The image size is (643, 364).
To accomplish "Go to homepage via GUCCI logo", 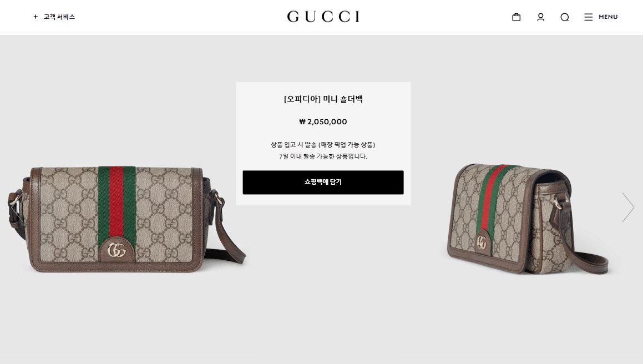I will (323, 17).
